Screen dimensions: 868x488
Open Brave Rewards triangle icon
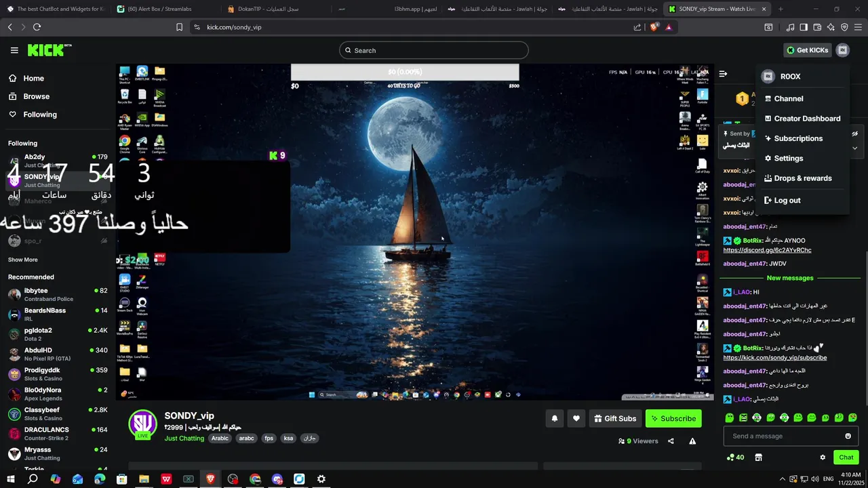coord(669,27)
